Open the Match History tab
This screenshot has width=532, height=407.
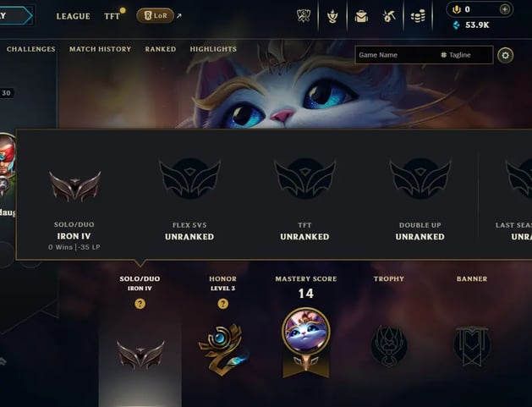coord(100,49)
